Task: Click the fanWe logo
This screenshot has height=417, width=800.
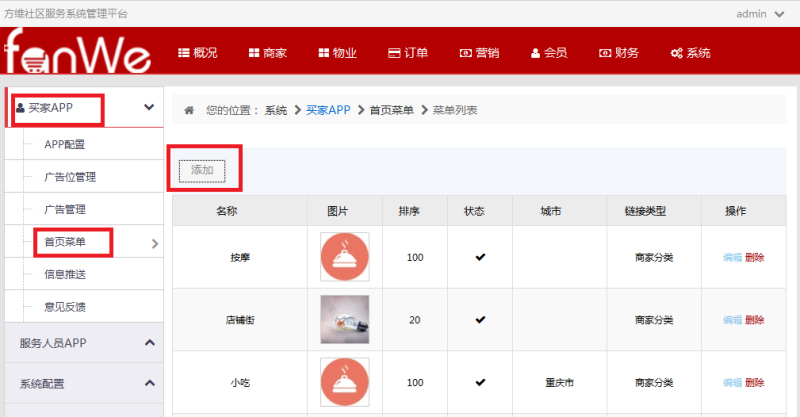Action: pos(77,51)
